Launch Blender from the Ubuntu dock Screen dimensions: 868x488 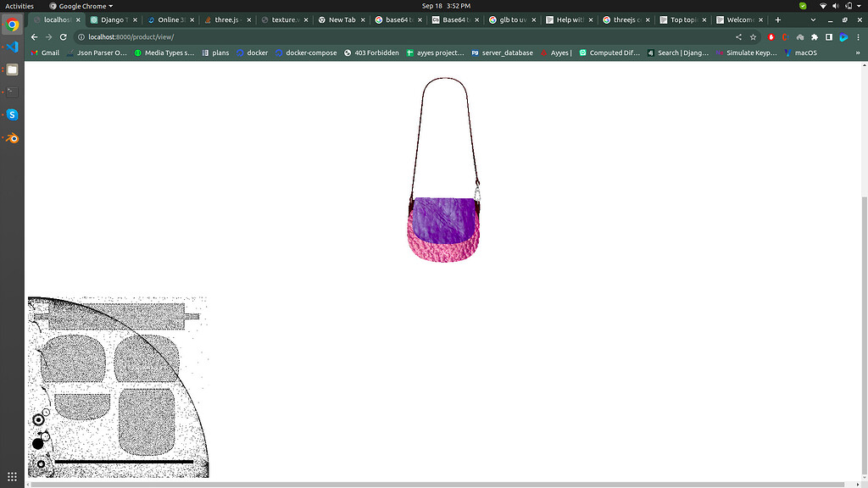click(11, 136)
